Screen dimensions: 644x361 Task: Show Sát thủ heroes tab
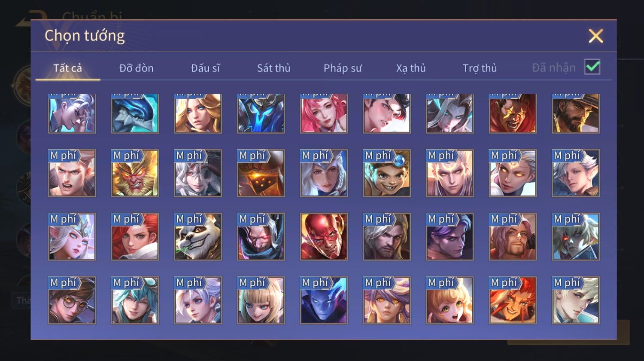[274, 68]
